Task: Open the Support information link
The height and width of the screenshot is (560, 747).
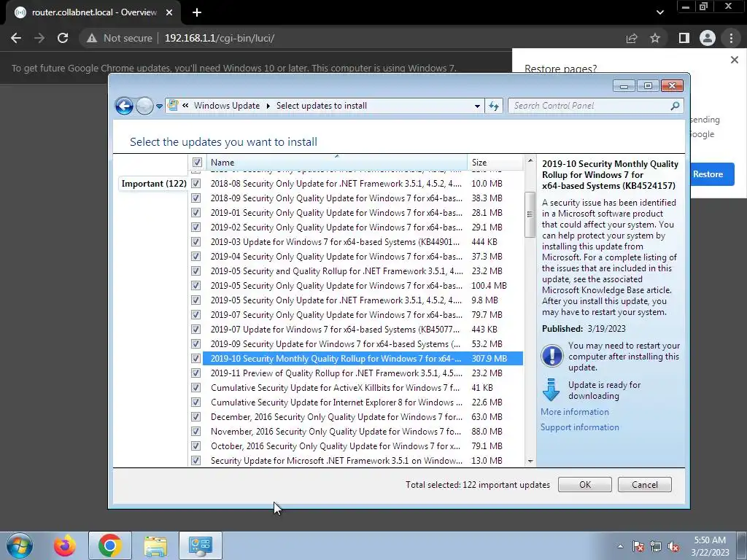Action: point(580,427)
